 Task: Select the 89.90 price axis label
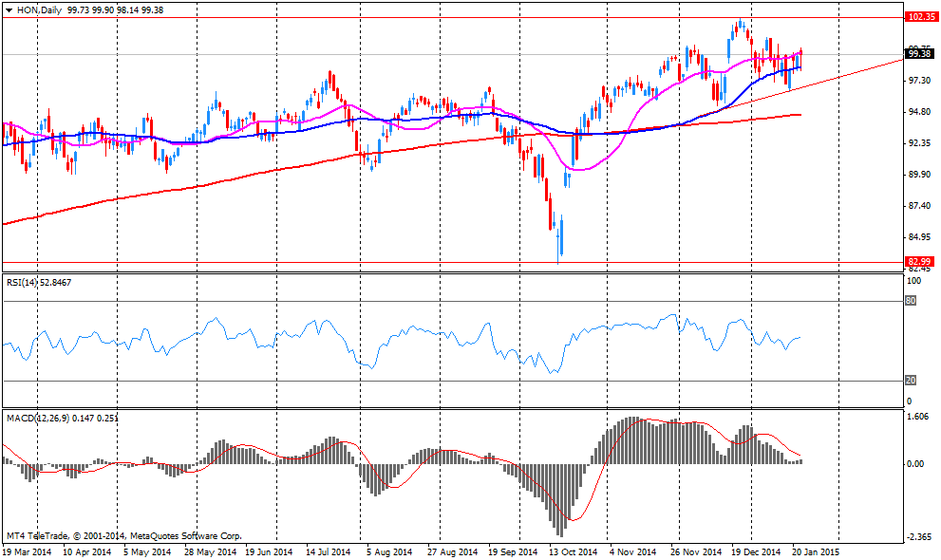click(920, 175)
